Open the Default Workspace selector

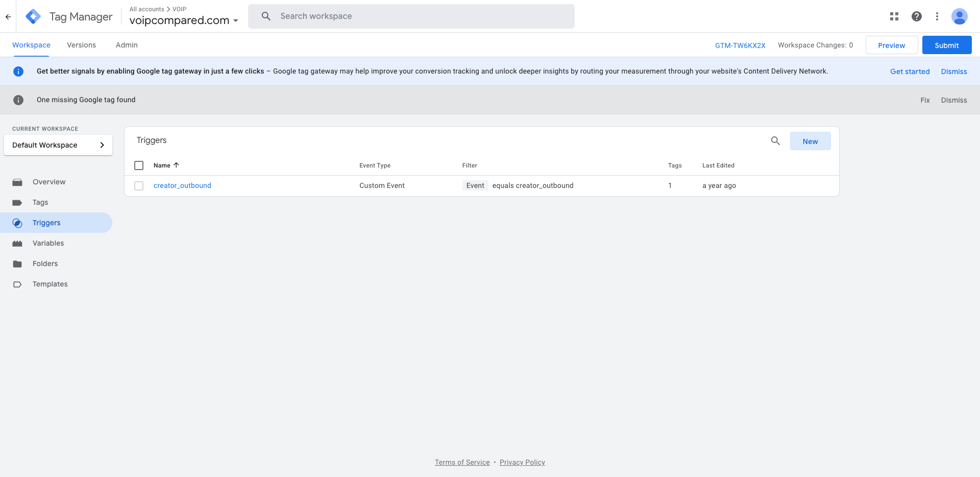pyautogui.click(x=58, y=145)
